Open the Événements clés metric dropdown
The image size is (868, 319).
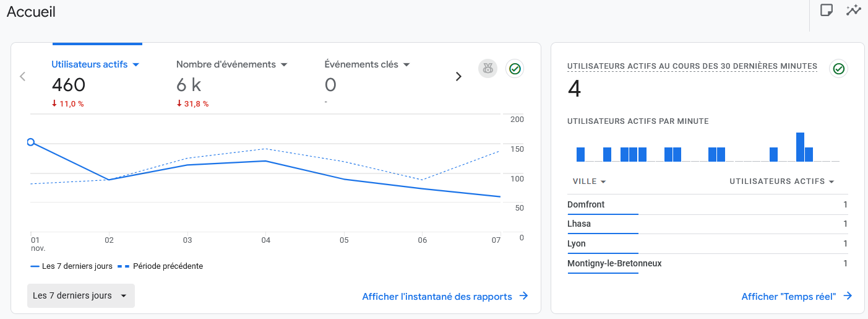pyautogui.click(x=407, y=64)
